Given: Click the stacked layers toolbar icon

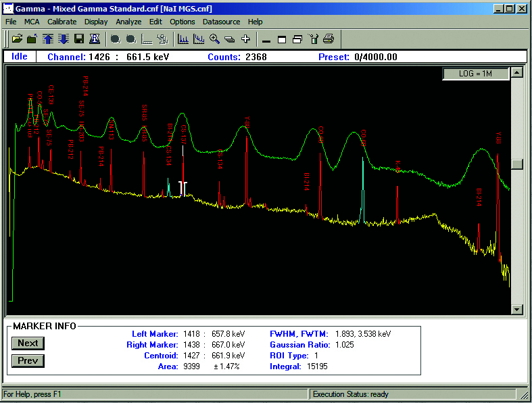Looking at the screenshot, I should coord(230,39).
